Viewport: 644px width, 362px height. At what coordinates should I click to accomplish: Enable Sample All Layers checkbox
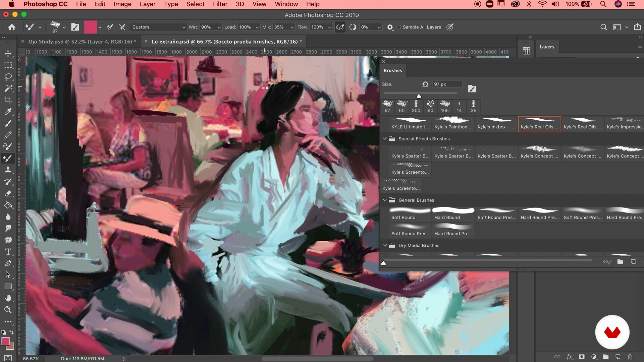[x=399, y=27]
